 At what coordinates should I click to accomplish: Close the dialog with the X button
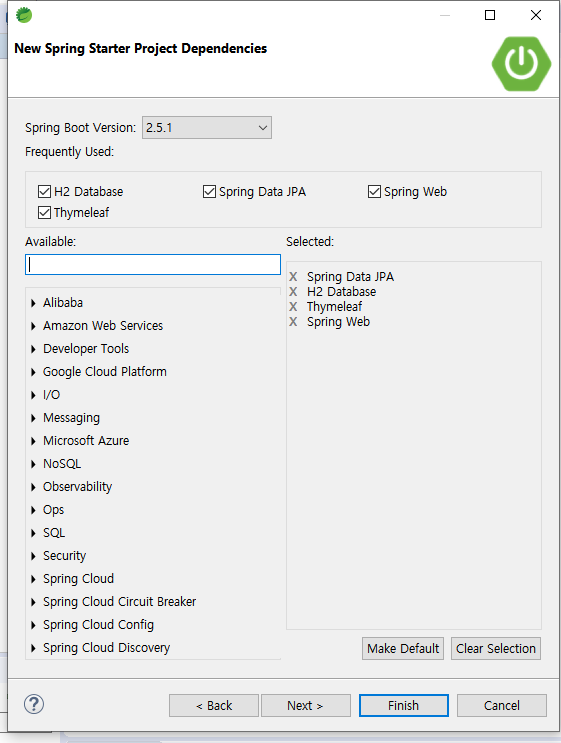[x=536, y=15]
